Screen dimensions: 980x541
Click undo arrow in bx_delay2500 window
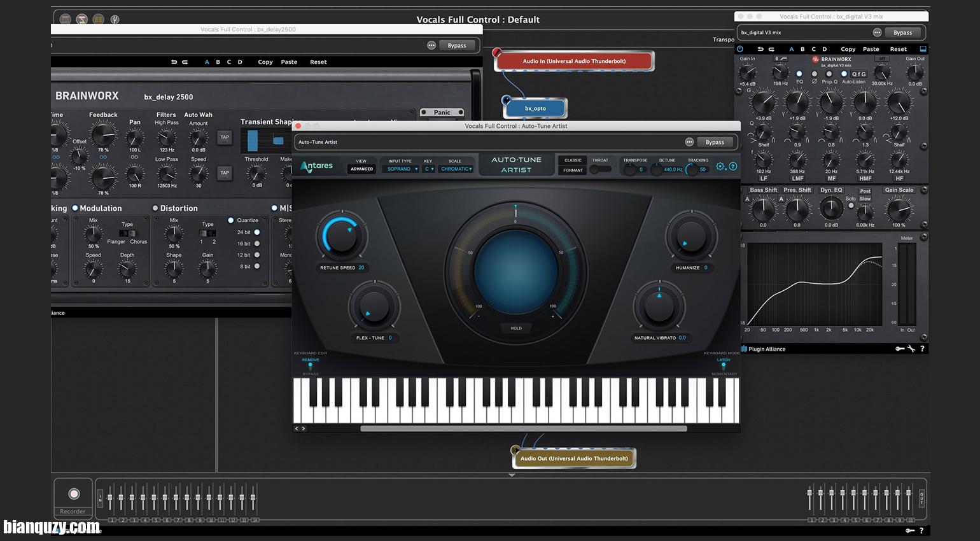tap(174, 62)
